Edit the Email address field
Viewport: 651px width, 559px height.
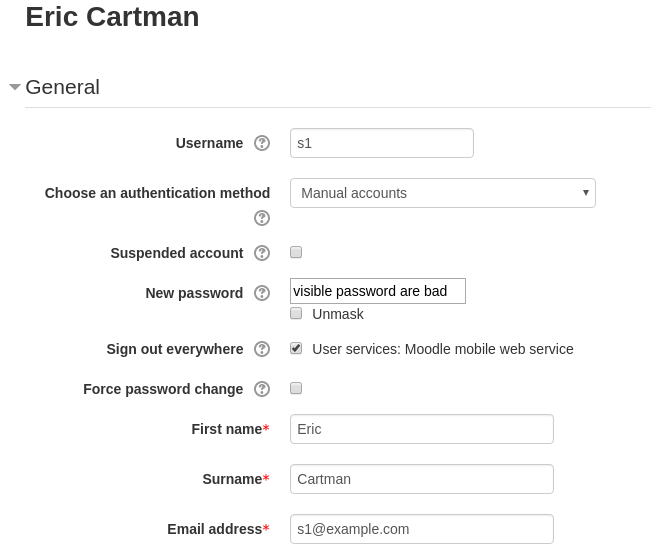pyautogui.click(x=422, y=529)
